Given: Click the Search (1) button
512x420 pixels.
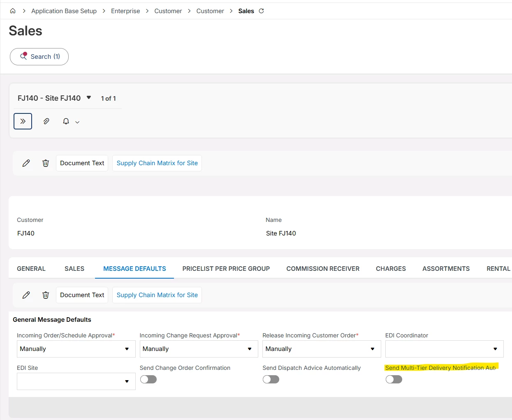Looking at the screenshot, I should coord(39,57).
